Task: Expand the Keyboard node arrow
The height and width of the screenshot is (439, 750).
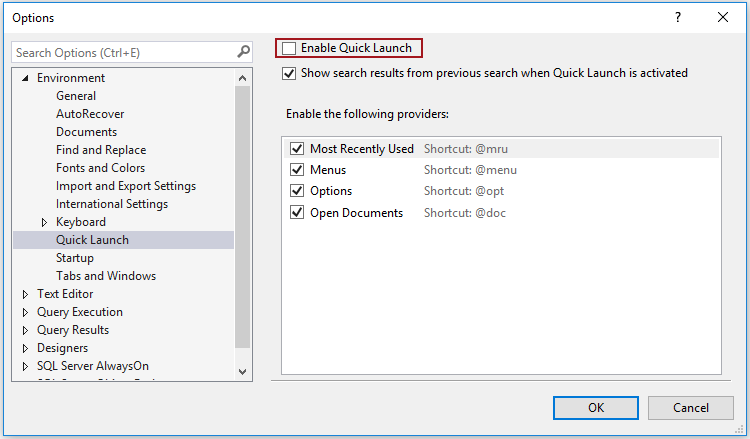Action: 44,222
